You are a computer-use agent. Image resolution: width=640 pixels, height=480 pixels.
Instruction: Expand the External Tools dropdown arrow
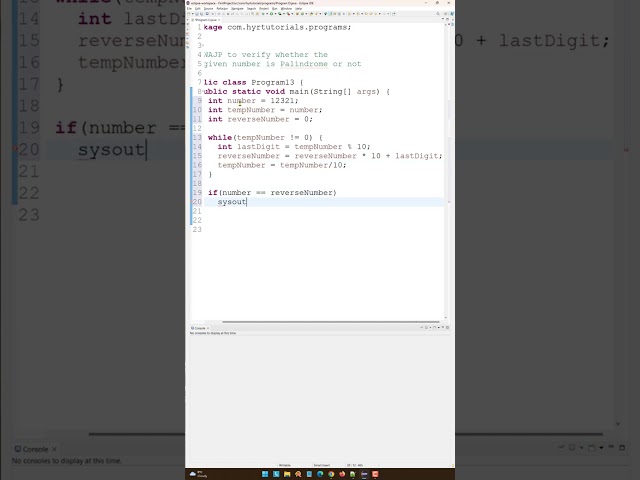(x=292, y=13)
